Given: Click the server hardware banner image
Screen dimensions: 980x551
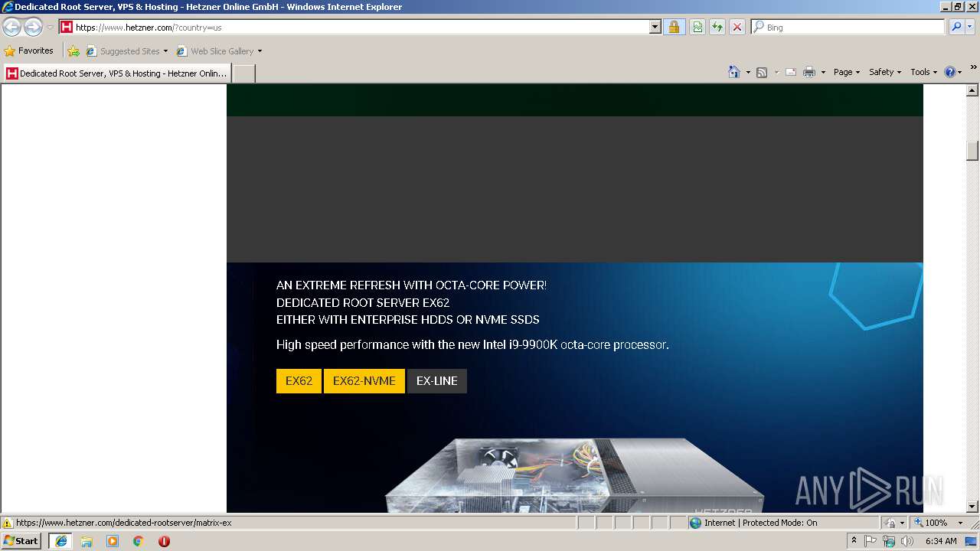Looking at the screenshot, I should pyautogui.click(x=574, y=474).
